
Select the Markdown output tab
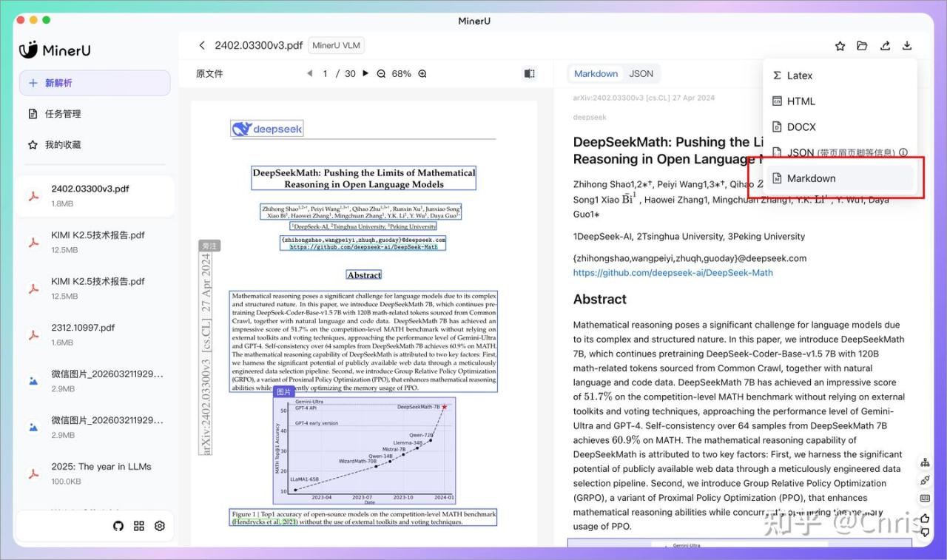tap(596, 74)
